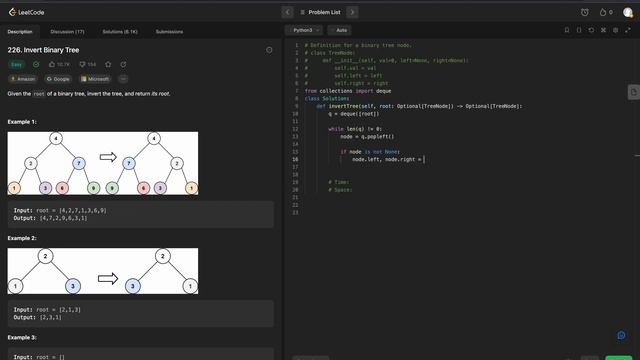Click the 'Example 2:' heading

click(x=22, y=238)
